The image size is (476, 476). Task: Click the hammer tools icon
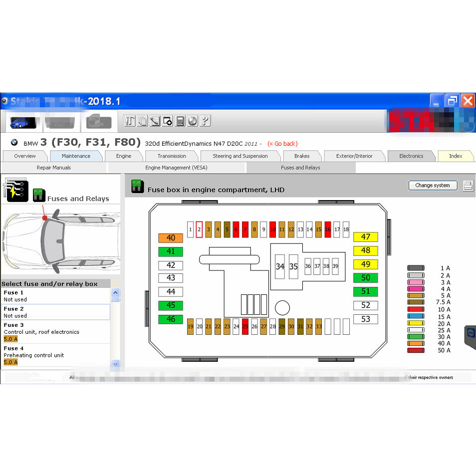(x=130, y=121)
